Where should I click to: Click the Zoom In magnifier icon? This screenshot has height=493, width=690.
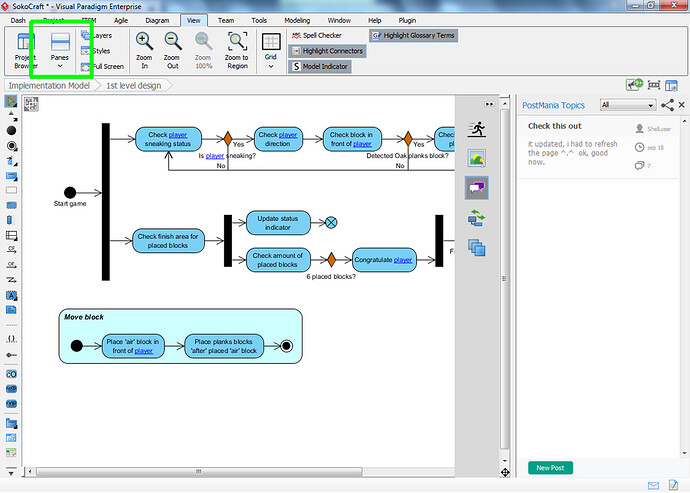click(x=144, y=41)
